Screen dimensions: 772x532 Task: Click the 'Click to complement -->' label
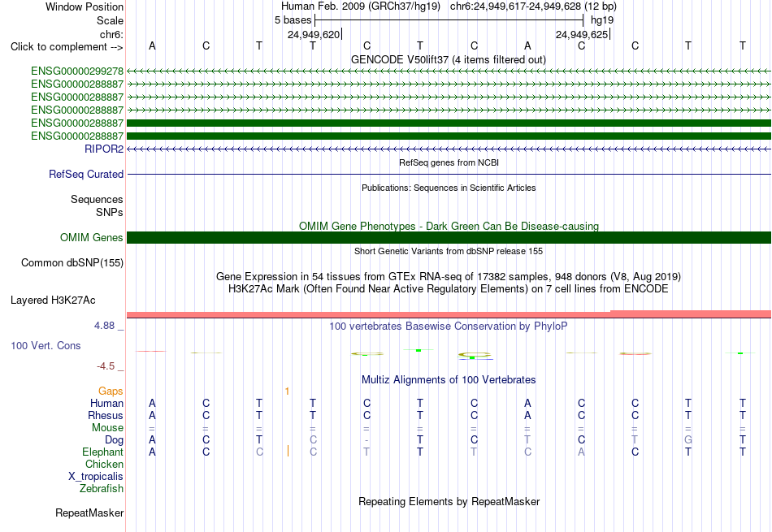pos(67,47)
